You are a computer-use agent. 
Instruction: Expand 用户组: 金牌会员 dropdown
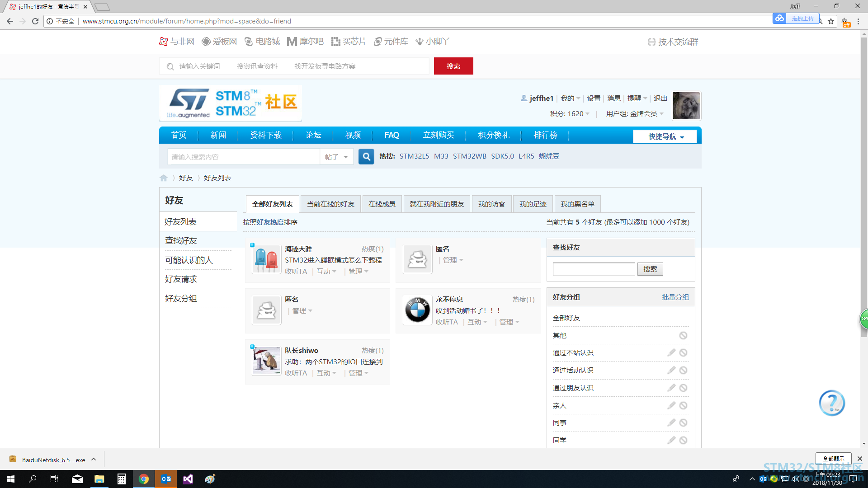point(635,114)
